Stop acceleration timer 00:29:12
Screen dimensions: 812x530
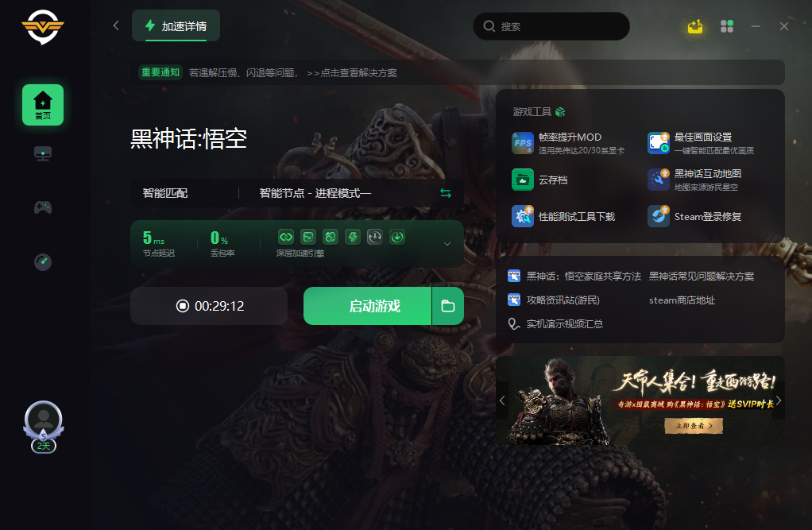(x=209, y=306)
